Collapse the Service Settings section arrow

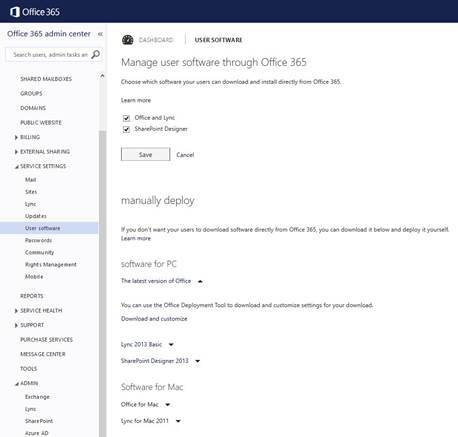tap(16, 167)
